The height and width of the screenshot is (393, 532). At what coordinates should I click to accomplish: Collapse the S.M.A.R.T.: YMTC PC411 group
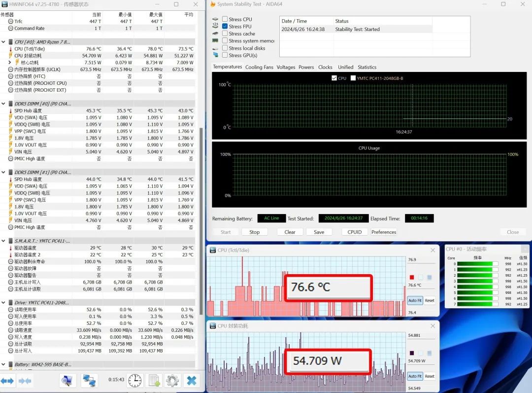click(x=3, y=241)
